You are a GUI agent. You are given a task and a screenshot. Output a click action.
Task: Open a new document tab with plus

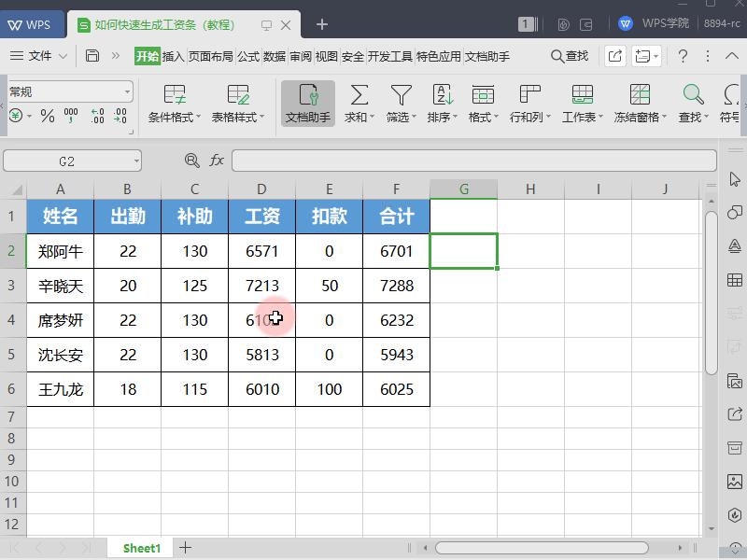tap(321, 24)
